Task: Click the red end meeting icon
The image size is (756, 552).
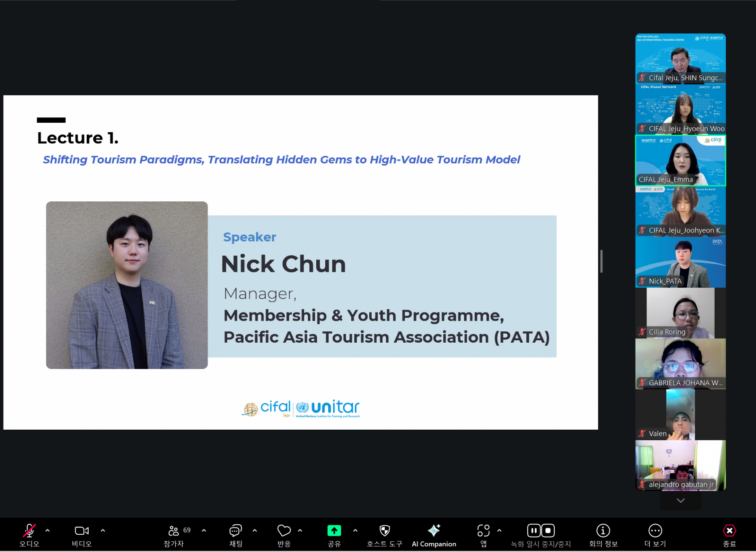Action: [730, 531]
